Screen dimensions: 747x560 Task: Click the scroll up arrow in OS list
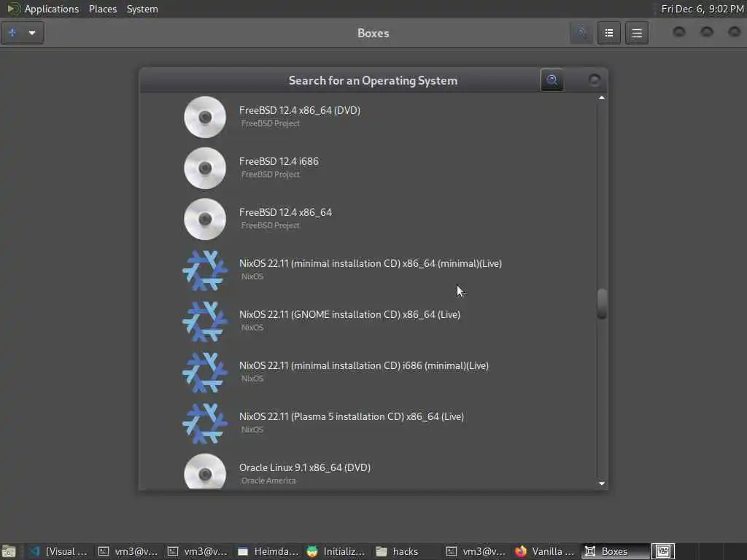[602, 98]
